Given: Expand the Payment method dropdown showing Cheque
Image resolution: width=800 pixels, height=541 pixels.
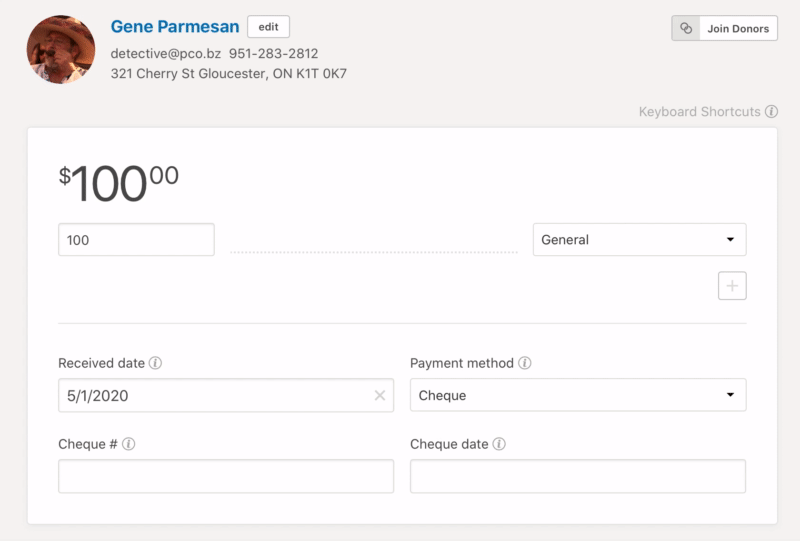Looking at the screenshot, I should (x=578, y=395).
